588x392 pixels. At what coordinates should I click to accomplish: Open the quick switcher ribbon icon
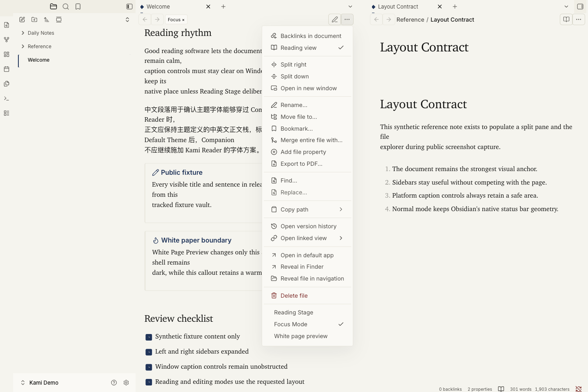pyautogui.click(x=7, y=25)
